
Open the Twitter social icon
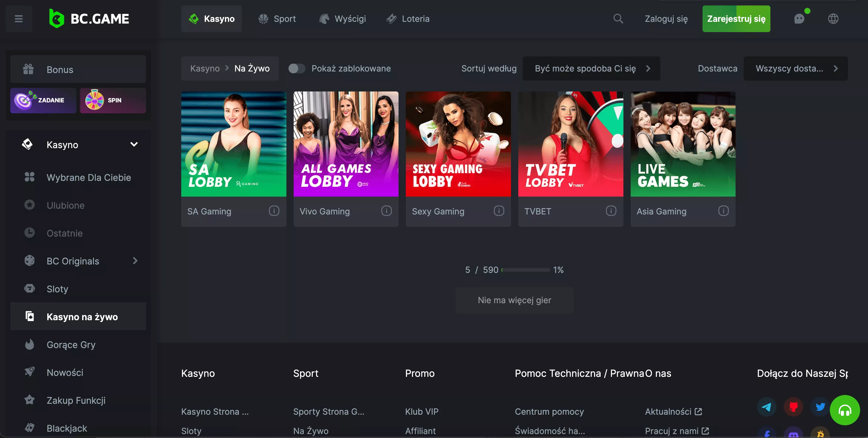[x=820, y=407]
